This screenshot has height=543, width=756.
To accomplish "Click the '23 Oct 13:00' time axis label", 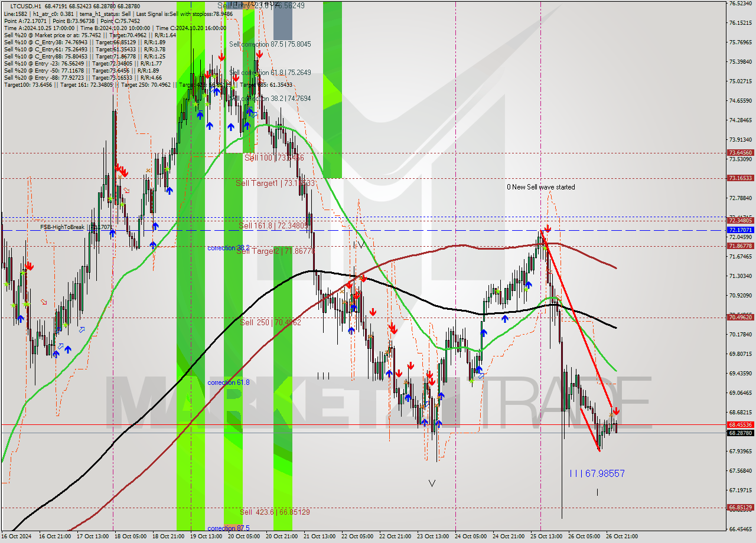I will pyautogui.click(x=433, y=537).
